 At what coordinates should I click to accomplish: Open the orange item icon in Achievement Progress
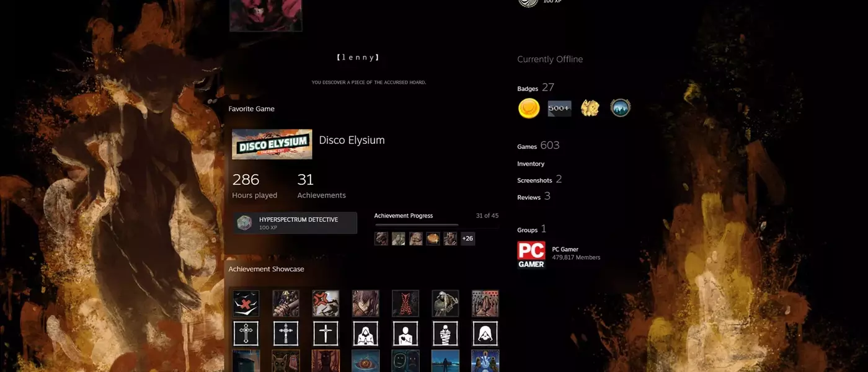[433, 239]
